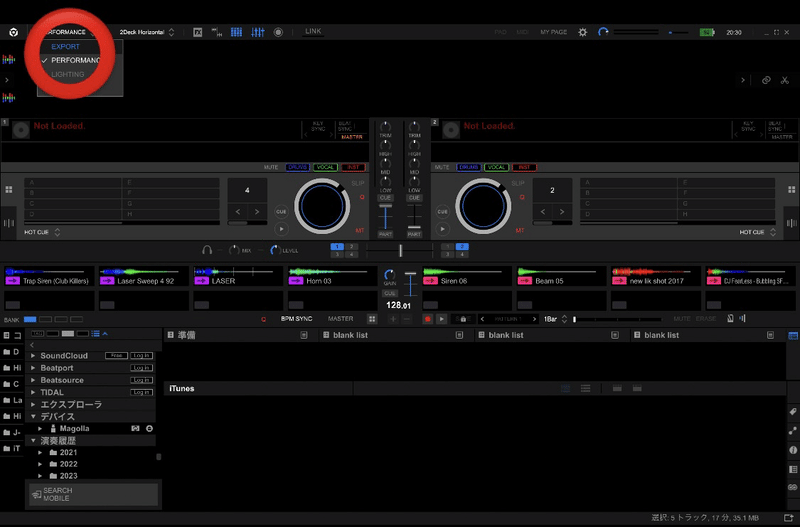Toggle the sampler grid panel icon
800x527 pixels.
pyautogui.click(x=236, y=32)
